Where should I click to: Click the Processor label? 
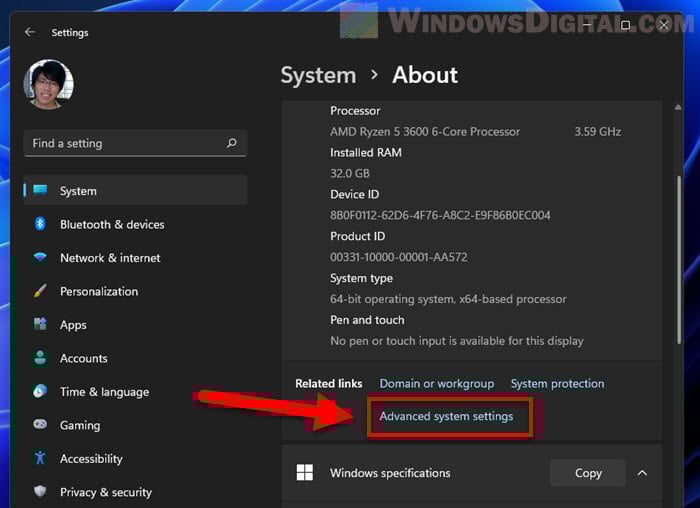(355, 111)
